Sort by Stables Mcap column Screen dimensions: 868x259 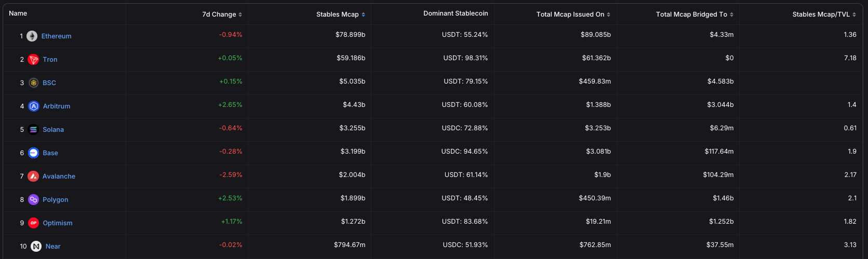[340, 15]
